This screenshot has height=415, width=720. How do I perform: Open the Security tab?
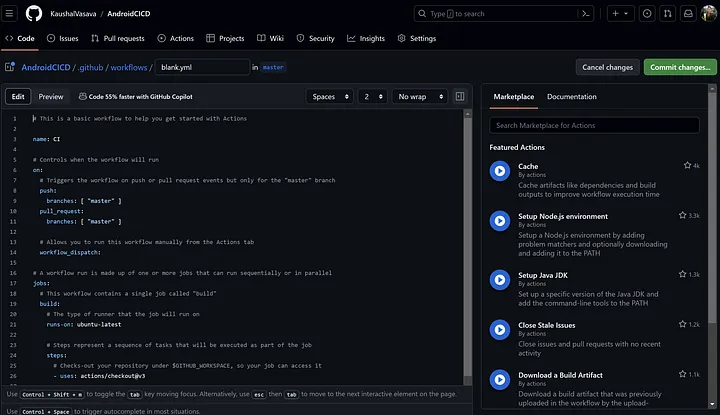tap(315, 39)
